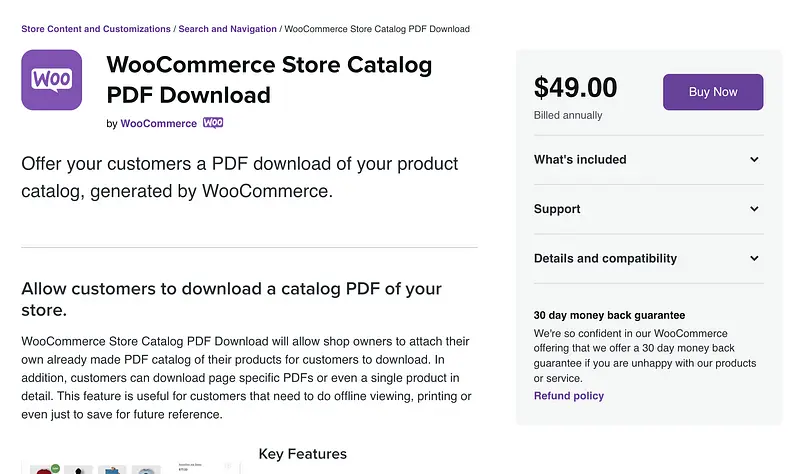The image size is (800, 474).
Task: Click the Support chevron arrow
Action: tap(754, 209)
